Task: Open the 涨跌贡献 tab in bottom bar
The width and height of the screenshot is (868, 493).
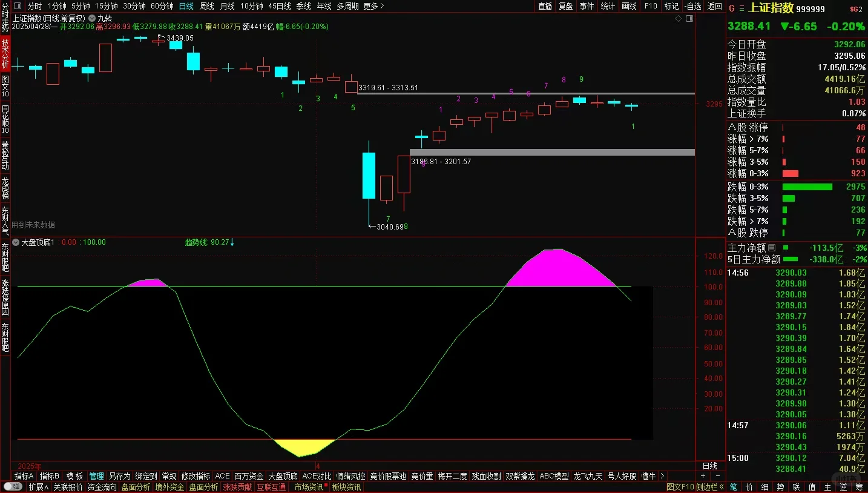Action: pyautogui.click(x=237, y=487)
